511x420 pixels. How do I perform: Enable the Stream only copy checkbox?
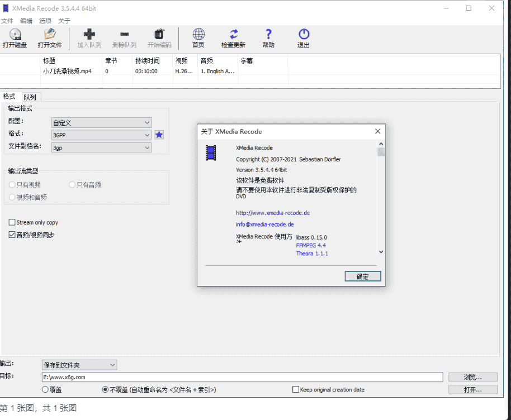pyautogui.click(x=12, y=222)
